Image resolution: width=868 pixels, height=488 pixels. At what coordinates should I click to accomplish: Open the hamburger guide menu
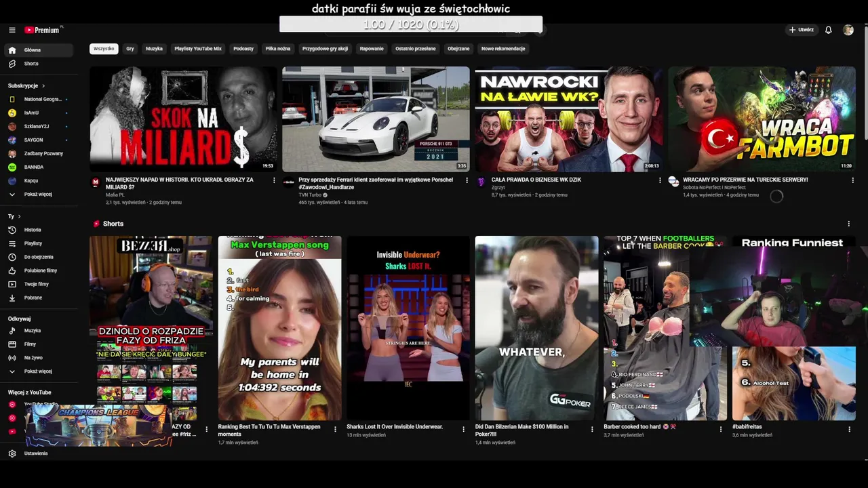click(12, 30)
